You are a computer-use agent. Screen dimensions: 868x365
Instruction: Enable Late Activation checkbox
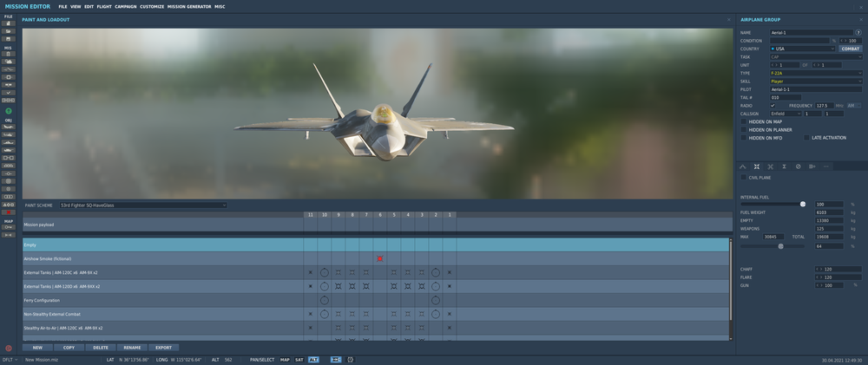tap(806, 138)
